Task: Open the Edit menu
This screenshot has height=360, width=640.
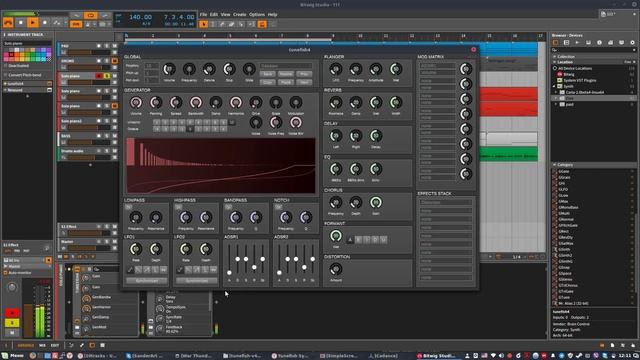Action: [x=214, y=14]
